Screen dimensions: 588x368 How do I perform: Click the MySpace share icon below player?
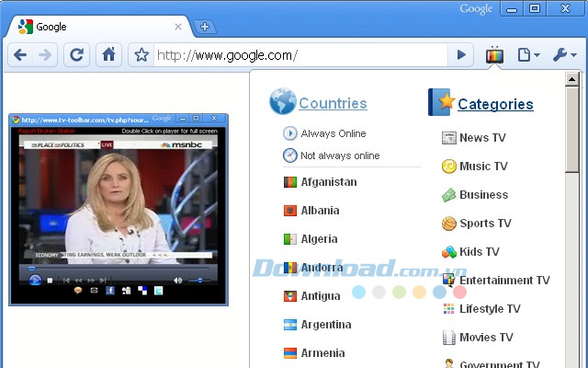tap(127, 291)
